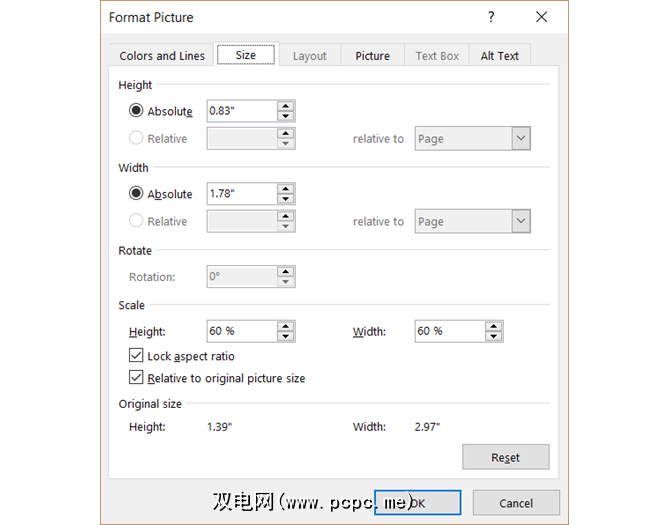The image size is (670, 525).
Task: Switch to Colors and Lines tab
Action: click(x=161, y=56)
